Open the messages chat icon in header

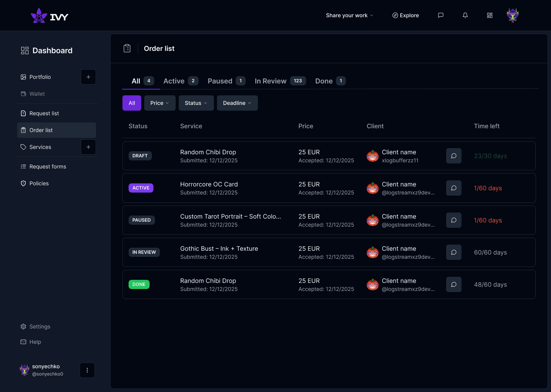coord(441,15)
